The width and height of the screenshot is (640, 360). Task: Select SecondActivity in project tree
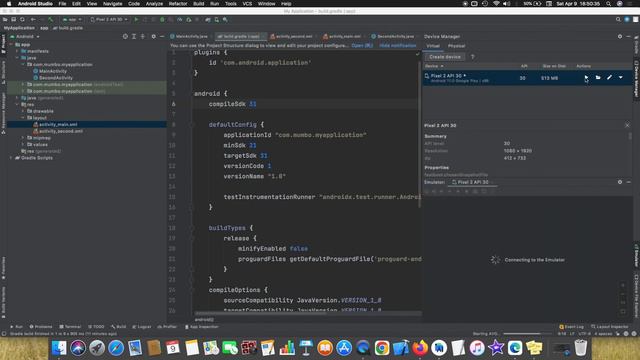tap(56, 78)
